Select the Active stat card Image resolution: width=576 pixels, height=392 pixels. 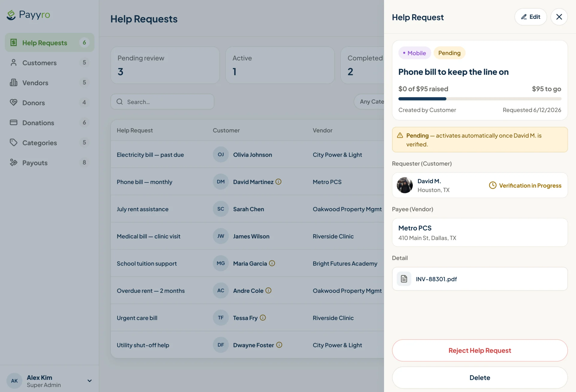pyautogui.click(x=280, y=65)
